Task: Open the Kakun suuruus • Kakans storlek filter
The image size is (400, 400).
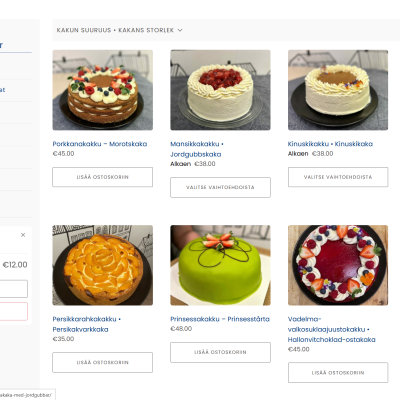Action: tap(119, 30)
